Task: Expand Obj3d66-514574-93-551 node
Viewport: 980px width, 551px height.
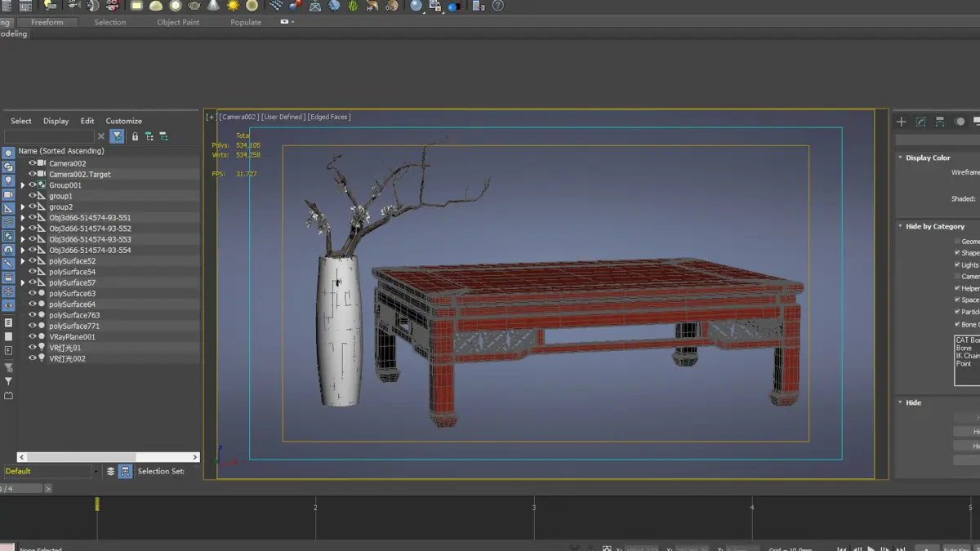Action: click(x=23, y=218)
